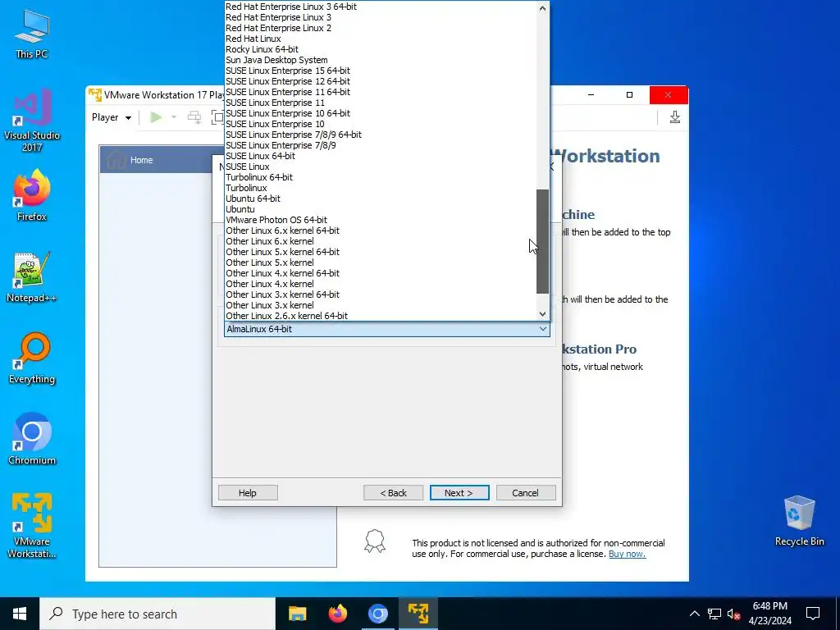
Task: Open the Player menu dropdown
Action: click(112, 117)
